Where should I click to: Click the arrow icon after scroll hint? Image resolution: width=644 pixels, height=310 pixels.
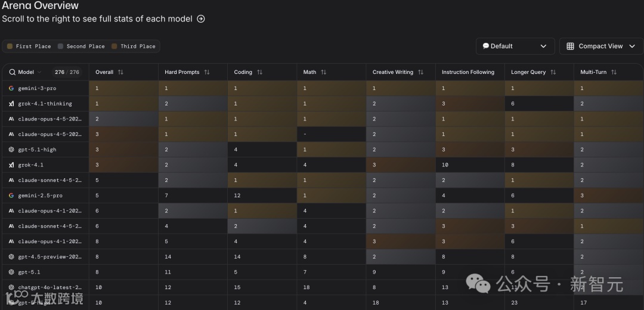201,19
